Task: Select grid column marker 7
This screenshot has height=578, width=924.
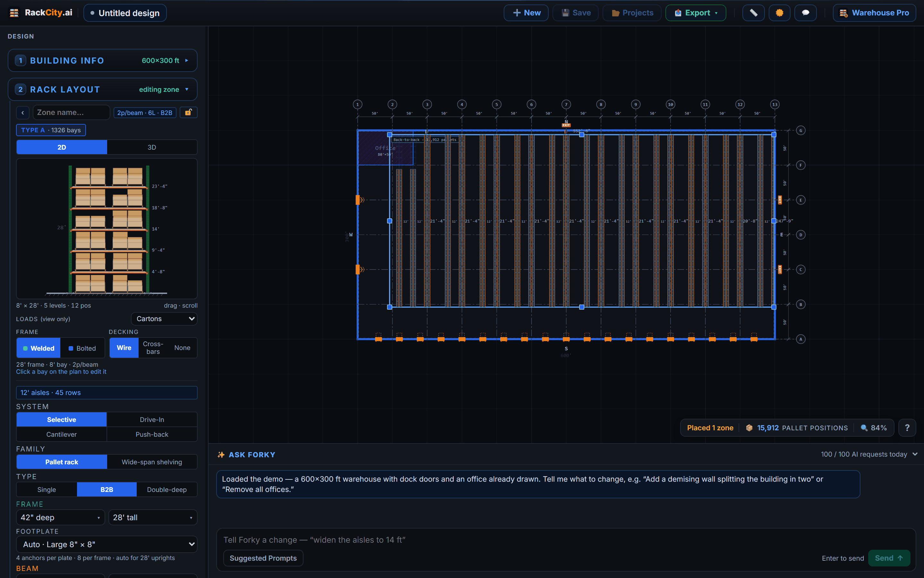Action: 566,104
